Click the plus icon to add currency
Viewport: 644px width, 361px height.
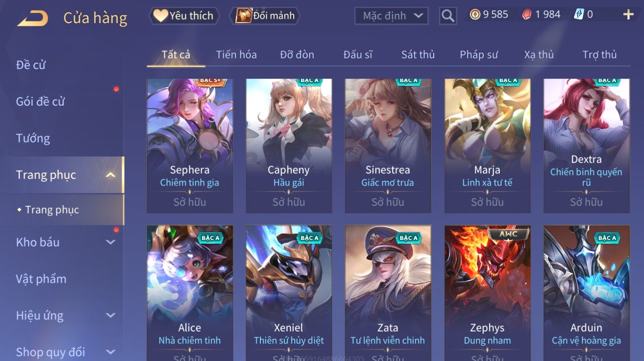click(x=628, y=15)
